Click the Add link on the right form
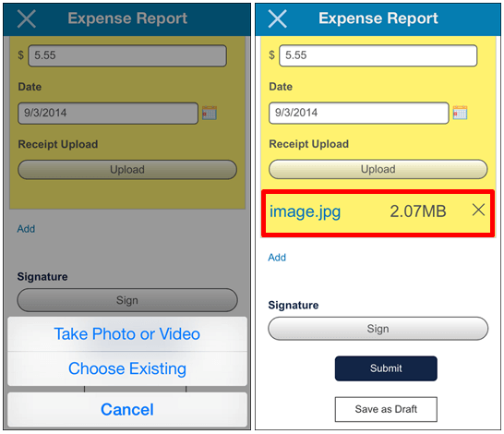 coord(277,258)
